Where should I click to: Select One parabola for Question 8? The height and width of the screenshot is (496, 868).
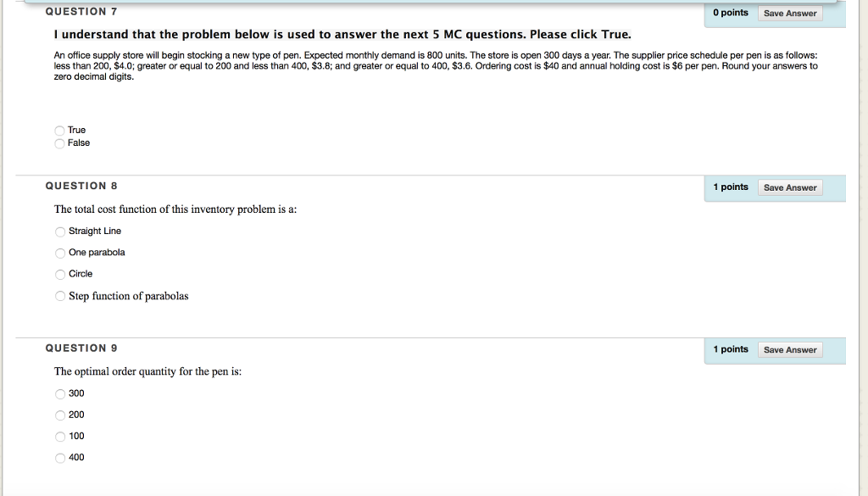[60, 253]
